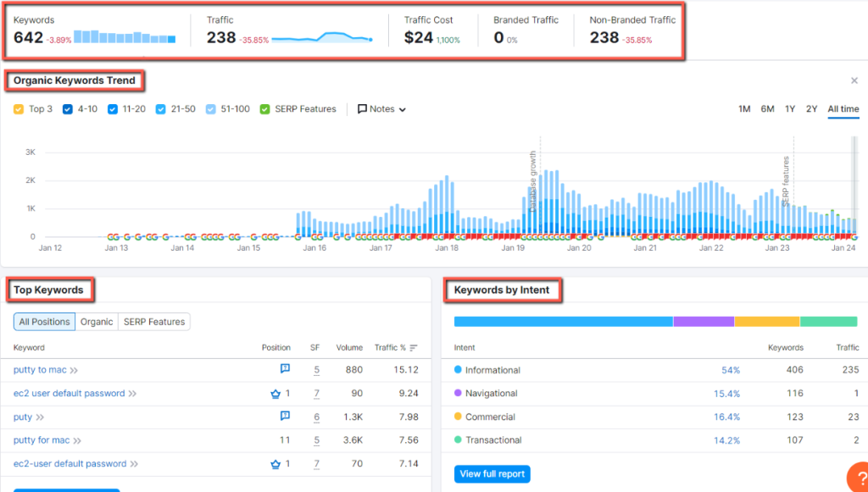Screen dimensions: 868x492
Task: Select the crown position icon for ec2 user default password
Action: click(274, 393)
